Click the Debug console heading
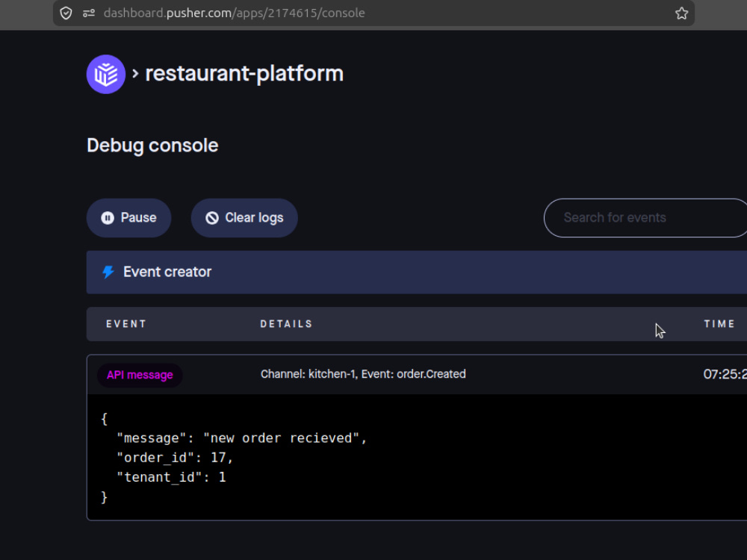 click(x=152, y=146)
